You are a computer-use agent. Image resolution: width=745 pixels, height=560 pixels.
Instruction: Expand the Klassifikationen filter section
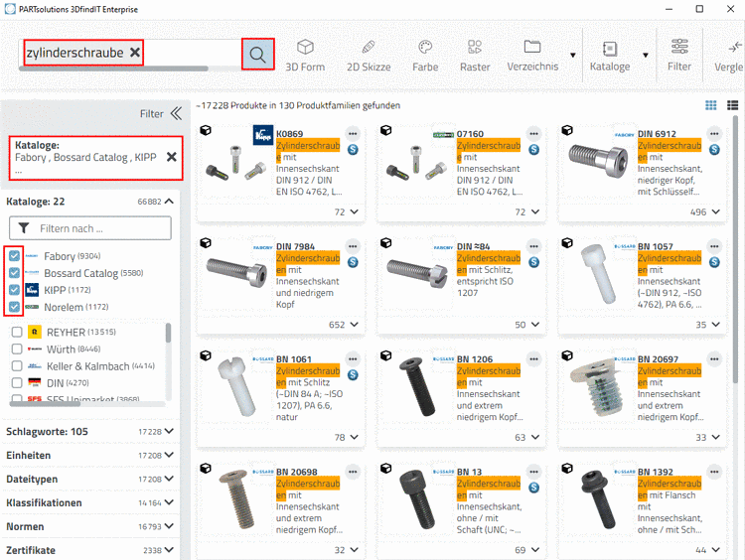(x=169, y=502)
